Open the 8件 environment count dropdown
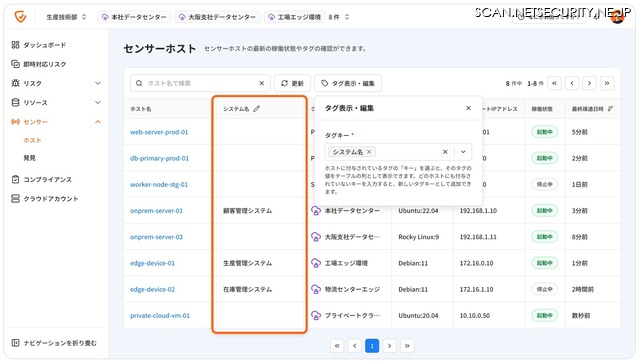Screen dimensions: 640x363 coord(339,17)
